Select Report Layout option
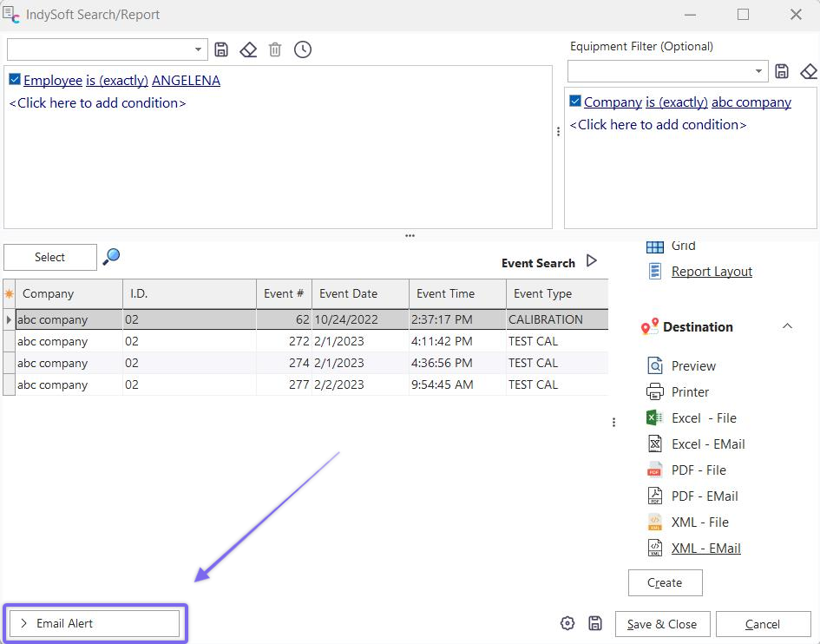 tap(712, 272)
